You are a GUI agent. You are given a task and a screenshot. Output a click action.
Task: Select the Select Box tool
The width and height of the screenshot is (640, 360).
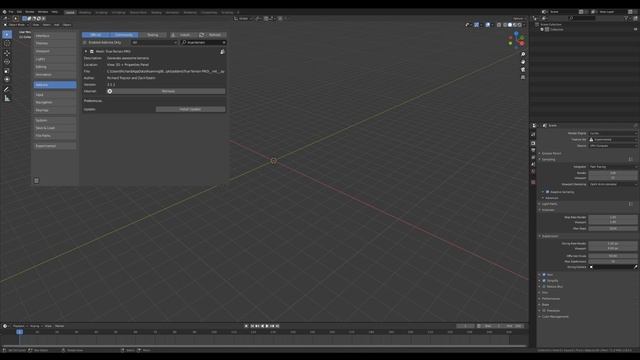point(7,35)
